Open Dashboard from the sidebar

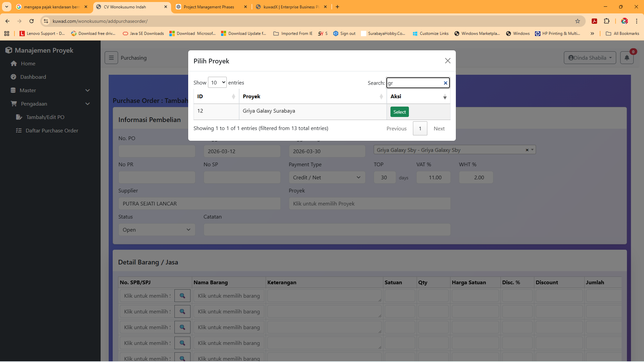pos(33,77)
